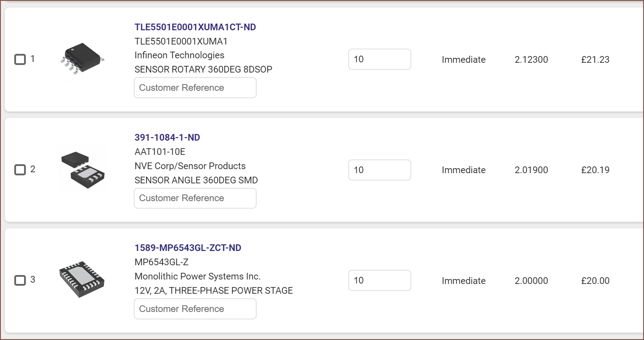This screenshot has width=644, height=340.
Task: Focus the quantity field for the AAT101-10E row
Action: (x=380, y=170)
